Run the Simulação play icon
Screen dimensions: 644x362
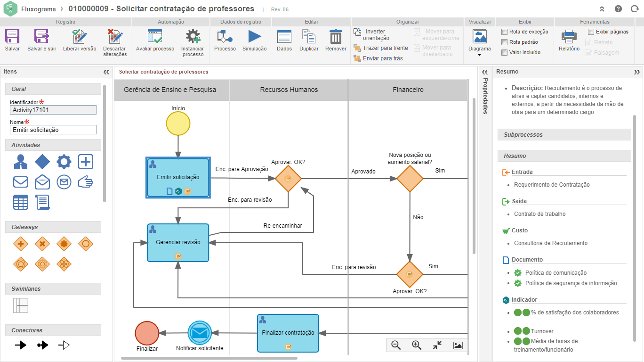[255, 37]
